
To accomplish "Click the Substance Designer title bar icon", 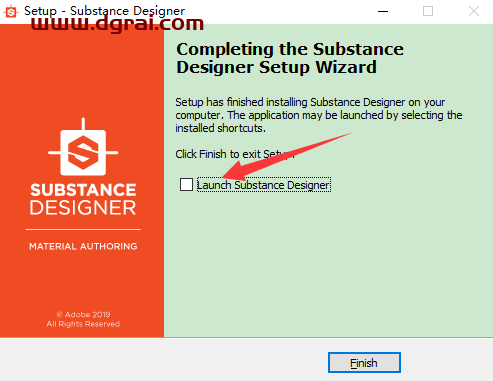I will [11, 12].
